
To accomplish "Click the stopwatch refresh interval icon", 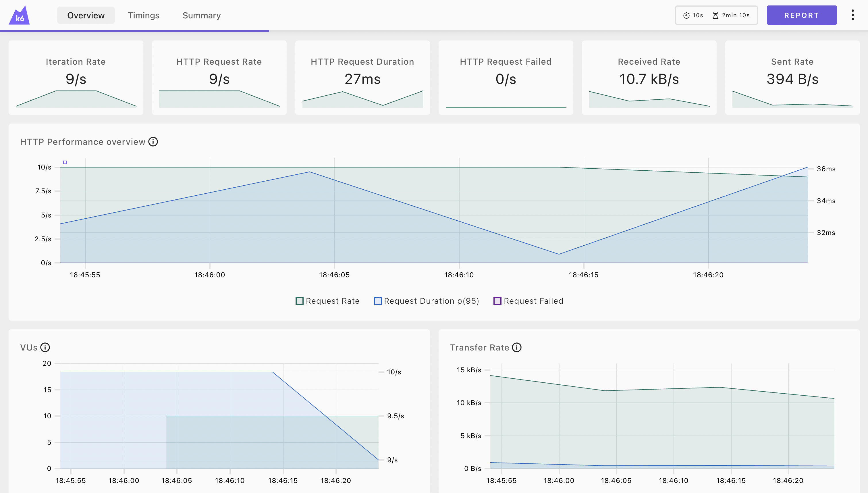I will point(686,15).
